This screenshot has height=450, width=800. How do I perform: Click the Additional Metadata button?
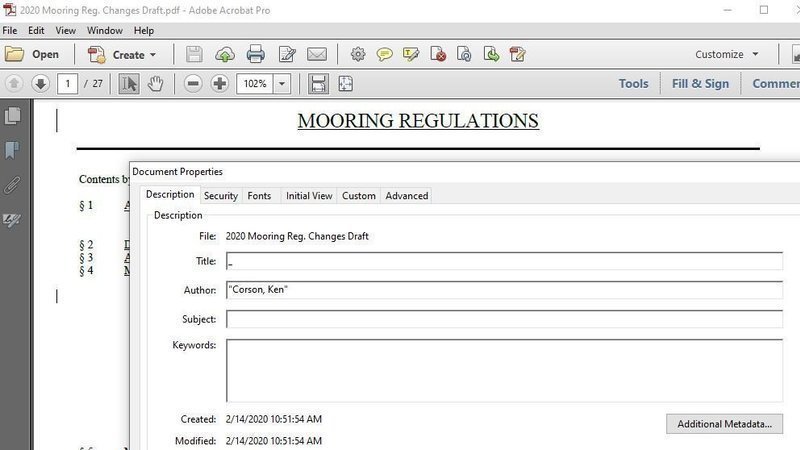[x=724, y=424]
